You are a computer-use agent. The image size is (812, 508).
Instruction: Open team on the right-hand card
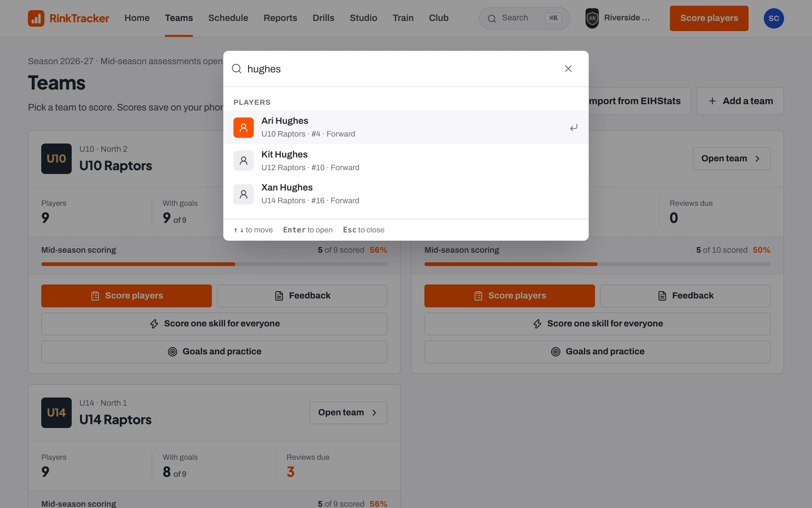coord(731,158)
